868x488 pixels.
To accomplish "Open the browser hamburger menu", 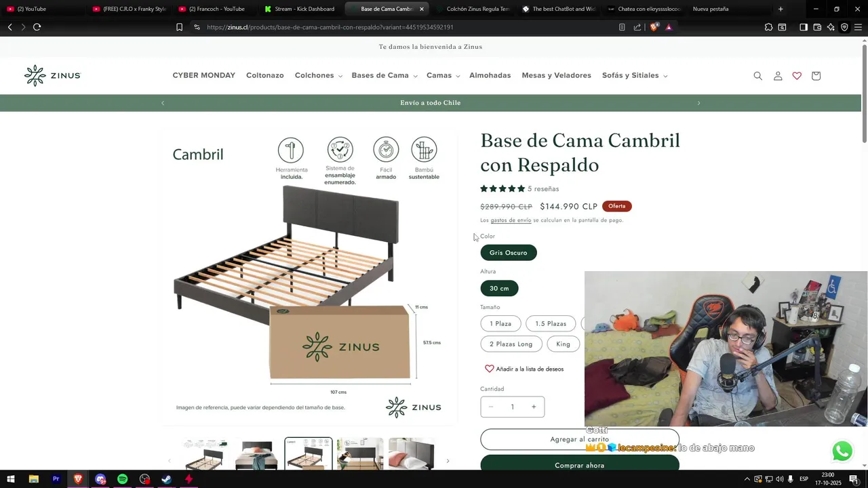I will coord(858,27).
